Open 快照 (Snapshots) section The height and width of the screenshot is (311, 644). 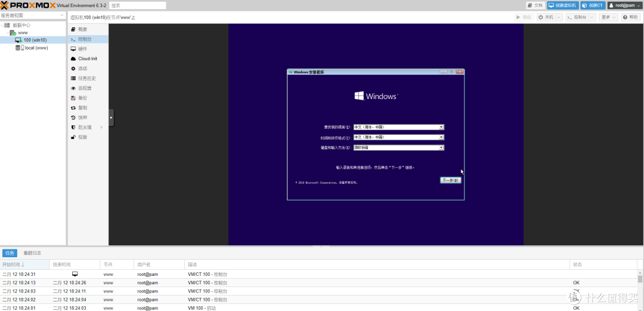point(82,118)
